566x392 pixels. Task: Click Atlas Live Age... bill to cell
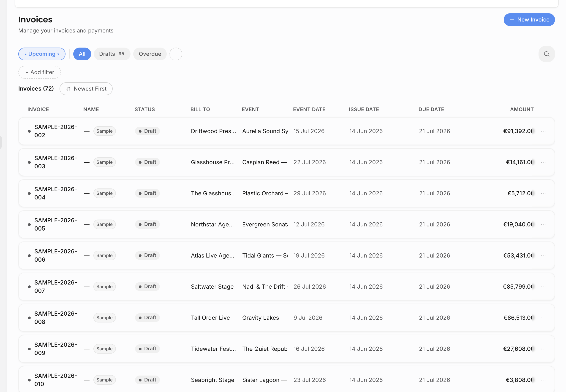point(213,256)
